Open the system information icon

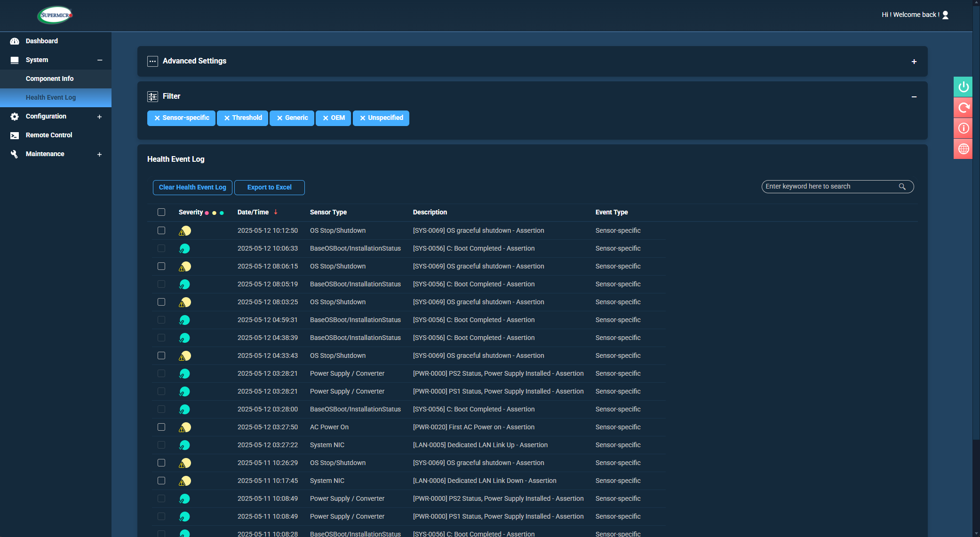click(x=963, y=128)
